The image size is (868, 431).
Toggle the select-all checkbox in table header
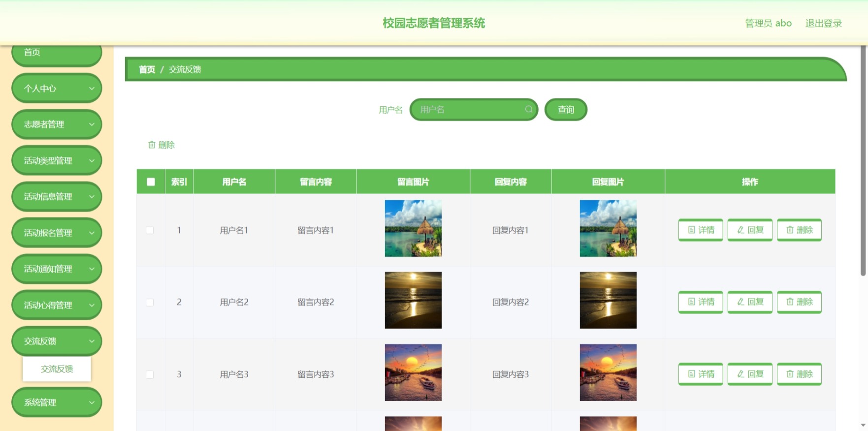tap(151, 182)
